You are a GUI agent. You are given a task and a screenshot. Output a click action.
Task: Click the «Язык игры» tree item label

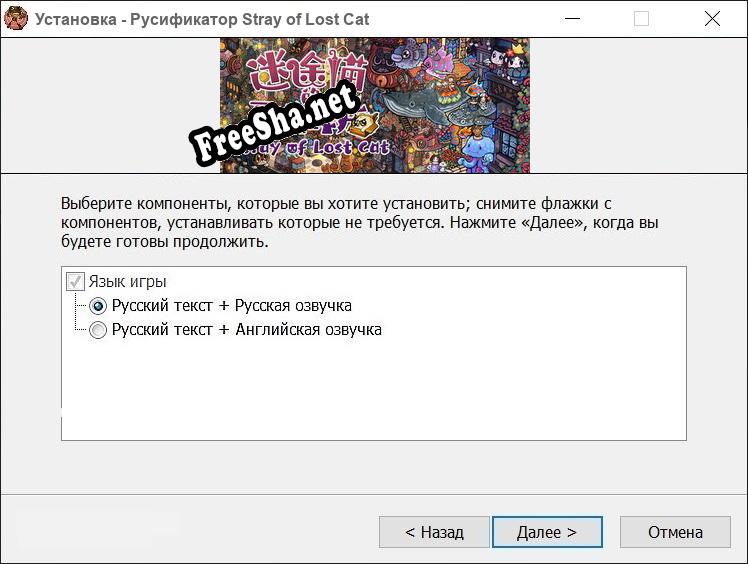tap(127, 282)
